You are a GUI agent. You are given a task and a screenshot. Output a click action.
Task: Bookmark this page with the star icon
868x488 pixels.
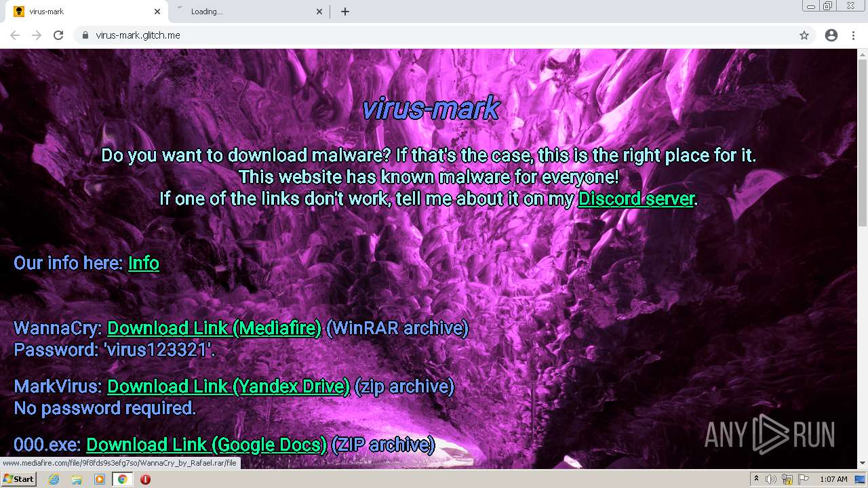(804, 35)
